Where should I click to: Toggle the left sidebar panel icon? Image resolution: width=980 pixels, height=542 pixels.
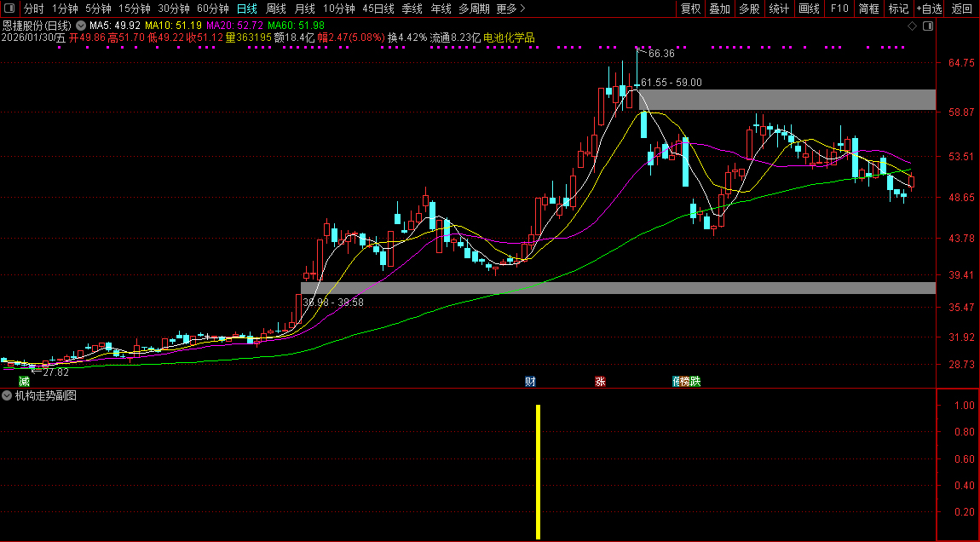(x=9, y=9)
